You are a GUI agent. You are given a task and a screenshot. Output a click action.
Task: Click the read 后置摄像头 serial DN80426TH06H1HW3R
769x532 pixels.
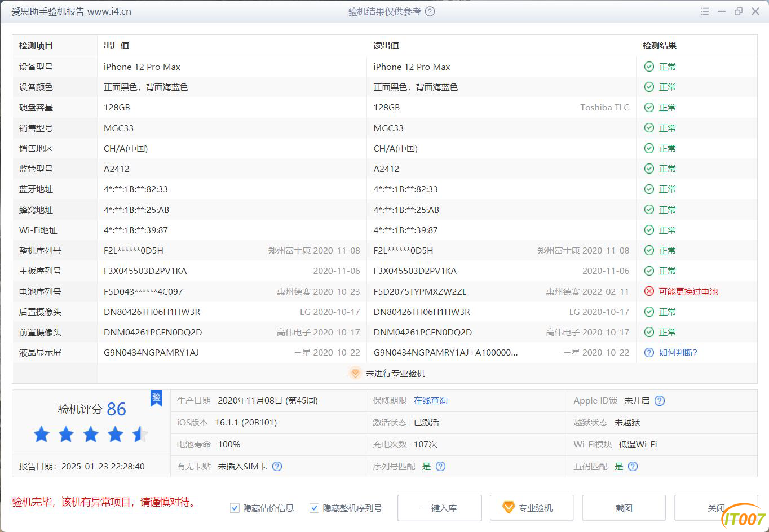click(x=422, y=312)
